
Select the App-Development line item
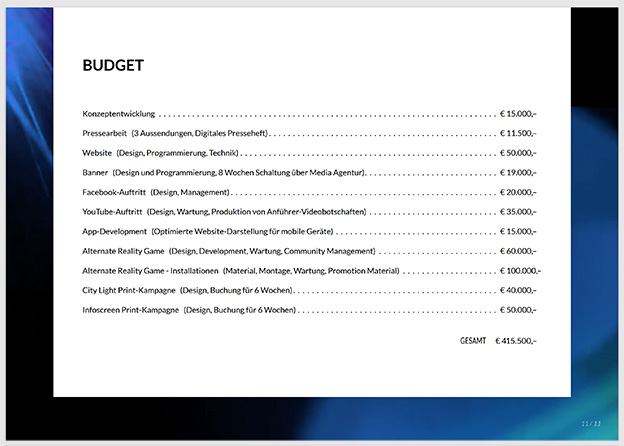[x=115, y=232]
